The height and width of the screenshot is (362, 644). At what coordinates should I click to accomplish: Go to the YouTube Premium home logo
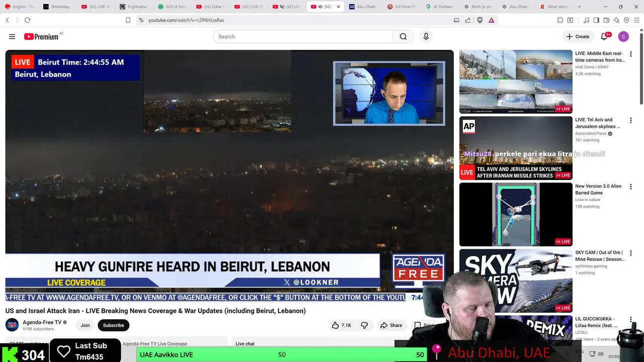coord(41,37)
